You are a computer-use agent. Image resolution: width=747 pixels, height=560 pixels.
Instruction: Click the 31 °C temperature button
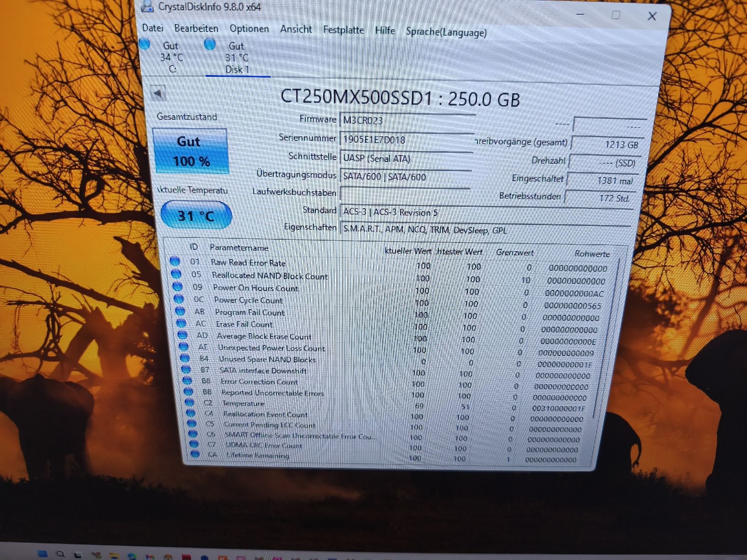[x=196, y=215]
